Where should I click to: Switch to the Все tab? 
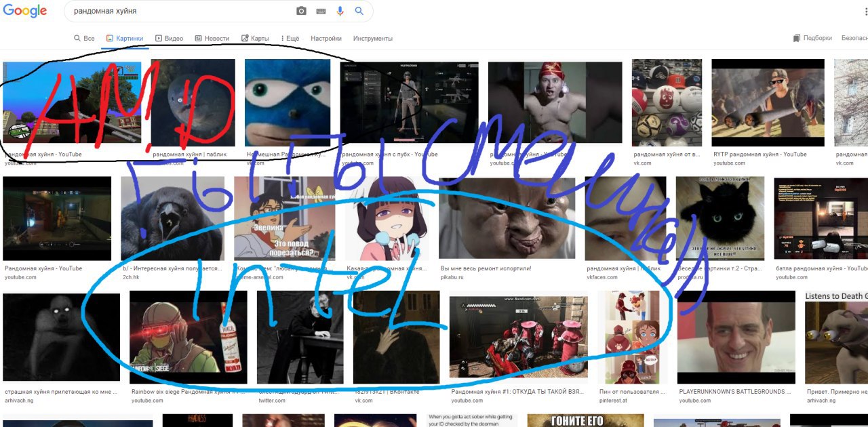click(x=84, y=39)
